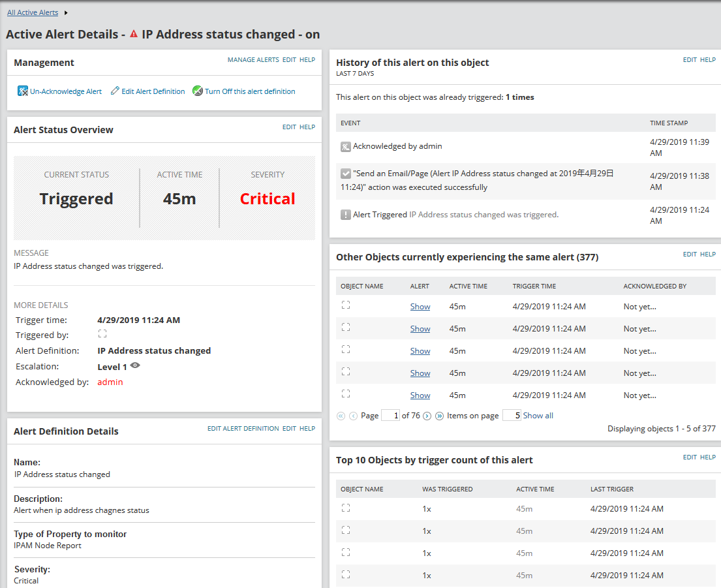Screen dimensions: 721x588
Task: Click EDIT in Other Objects panel header
Action: pos(690,255)
